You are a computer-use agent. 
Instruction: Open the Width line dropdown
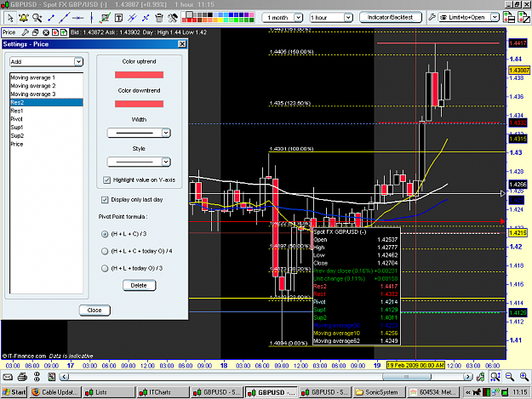point(139,133)
